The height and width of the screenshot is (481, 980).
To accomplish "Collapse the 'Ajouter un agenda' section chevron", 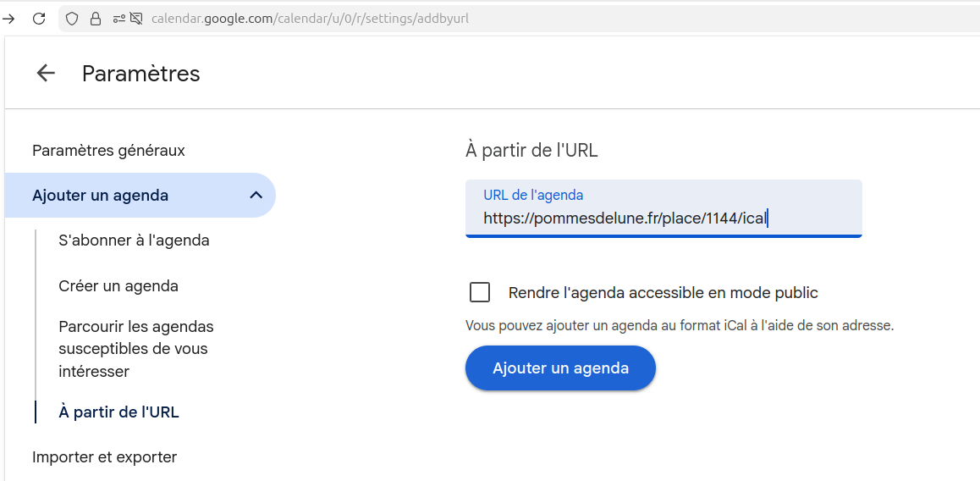I will click(x=256, y=196).
